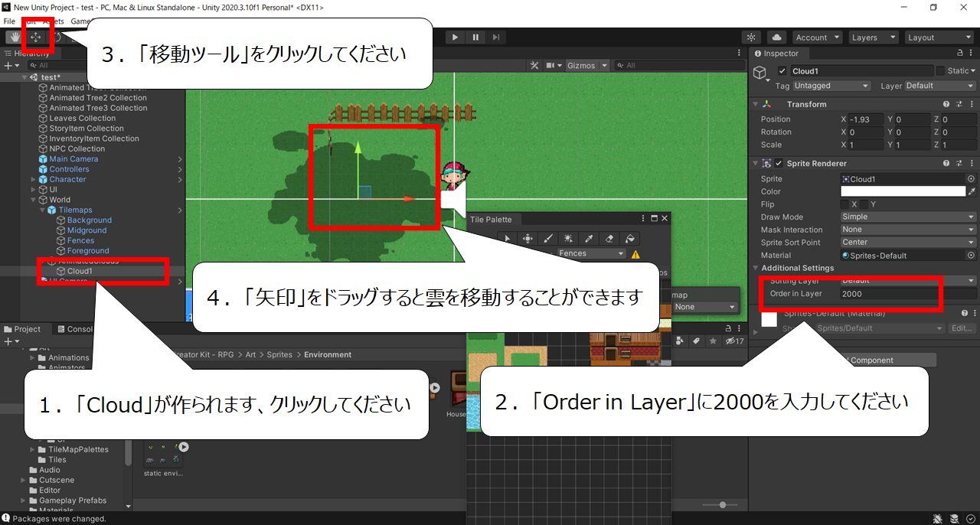
Task: Open the Sprite Sort Point dropdown
Action: coord(908,242)
